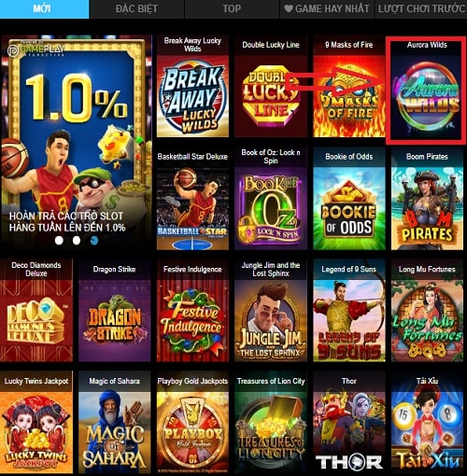This screenshot has width=467, height=476.
Task: Select first banner carousel dot
Action: point(59,240)
